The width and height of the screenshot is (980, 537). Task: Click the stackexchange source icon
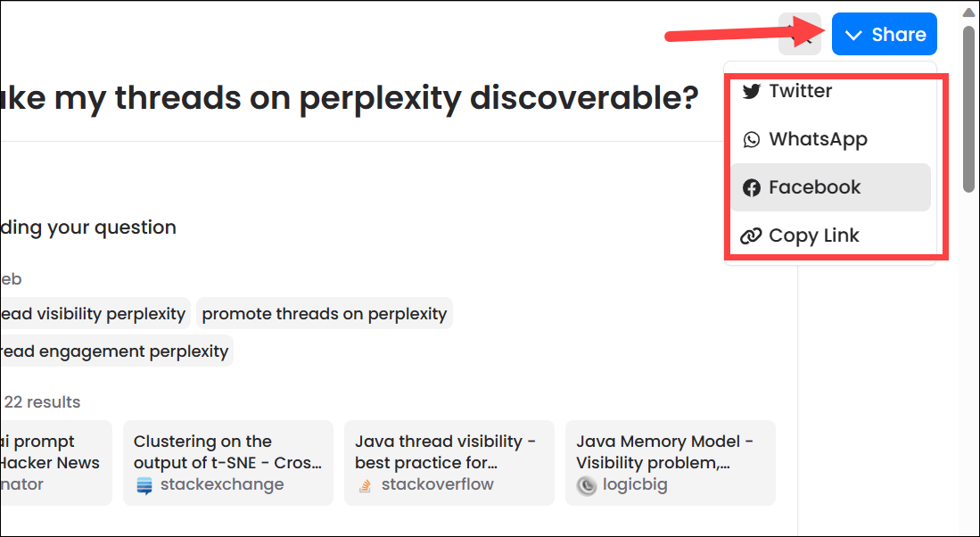(144, 485)
